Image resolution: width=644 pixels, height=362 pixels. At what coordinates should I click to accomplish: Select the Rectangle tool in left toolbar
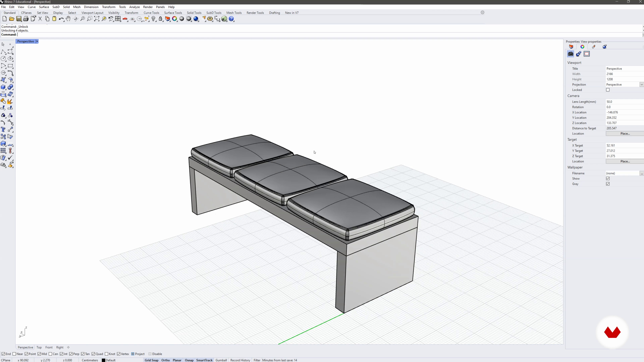coord(11,66)
